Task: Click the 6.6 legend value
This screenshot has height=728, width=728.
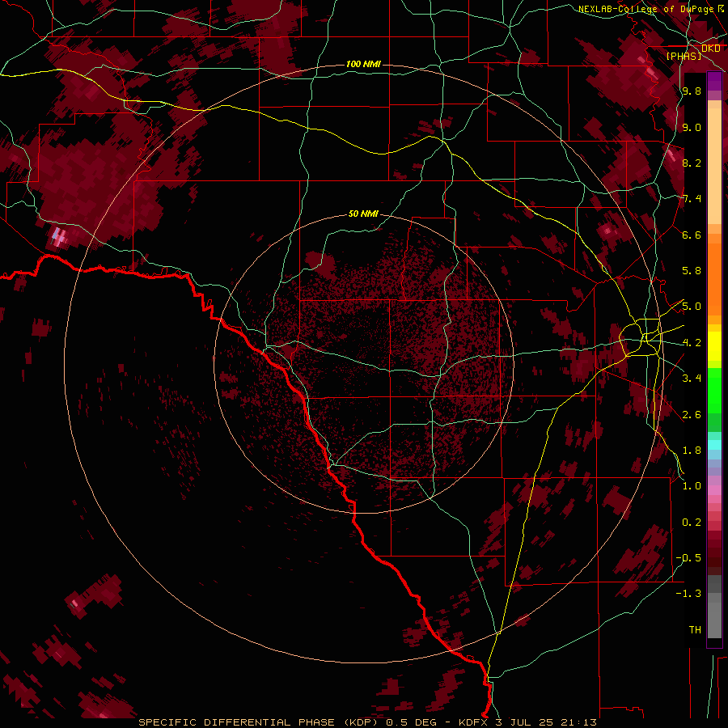Action: click(x=692, y=235)
